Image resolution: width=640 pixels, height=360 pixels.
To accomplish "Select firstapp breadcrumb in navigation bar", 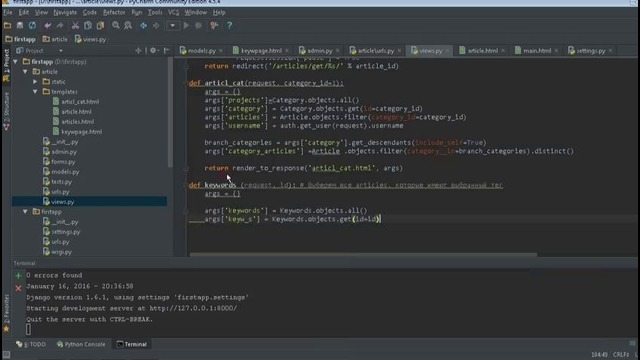I will tap(20, 40).
